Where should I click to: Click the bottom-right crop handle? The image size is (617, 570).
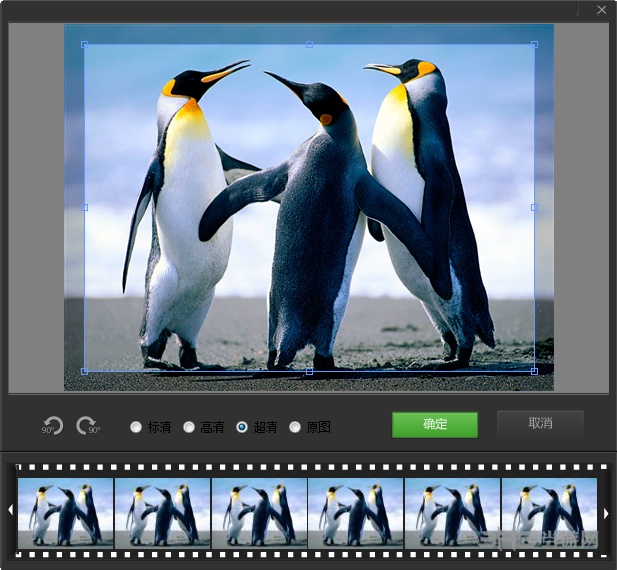[534, 371]
